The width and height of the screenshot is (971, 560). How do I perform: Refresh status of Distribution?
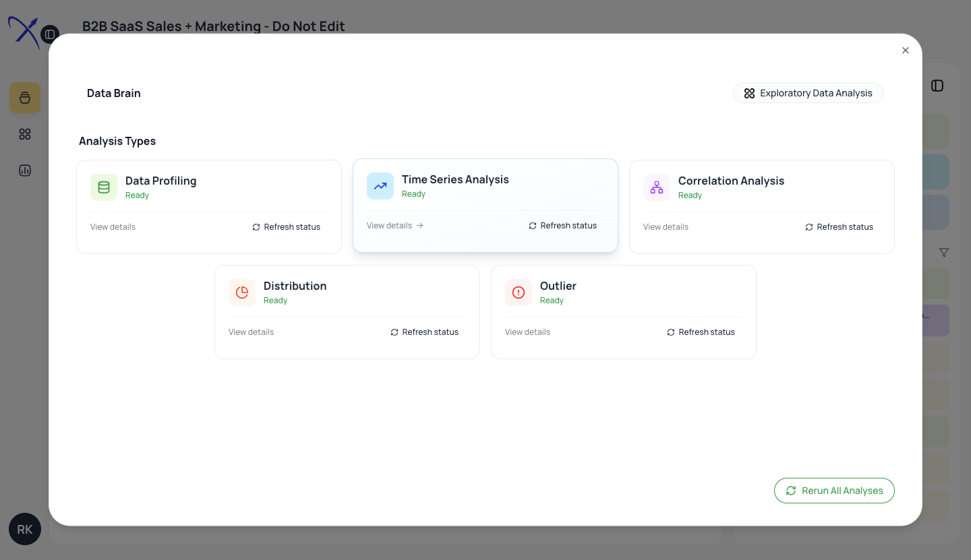(x=424, y=332)
